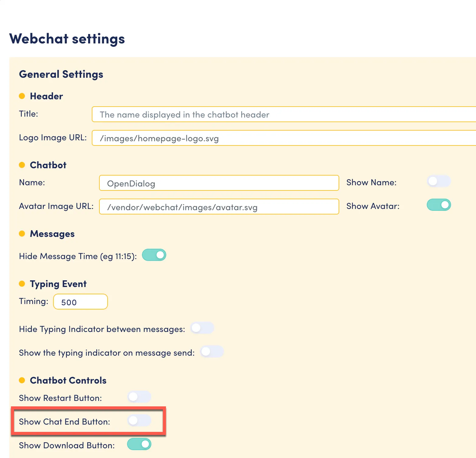Switch off Show Download Button toggle
476x458 pixels.
click(x=139, y=444)
